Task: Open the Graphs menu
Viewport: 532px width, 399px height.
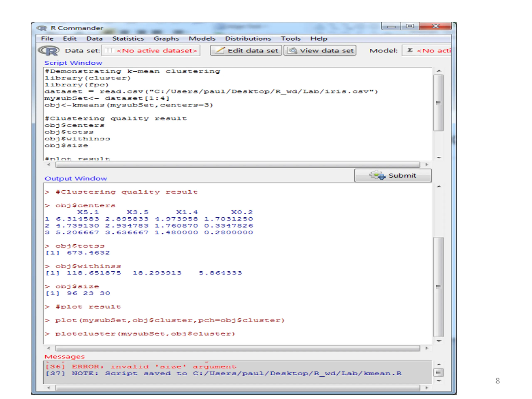Action: pos(166,39)
